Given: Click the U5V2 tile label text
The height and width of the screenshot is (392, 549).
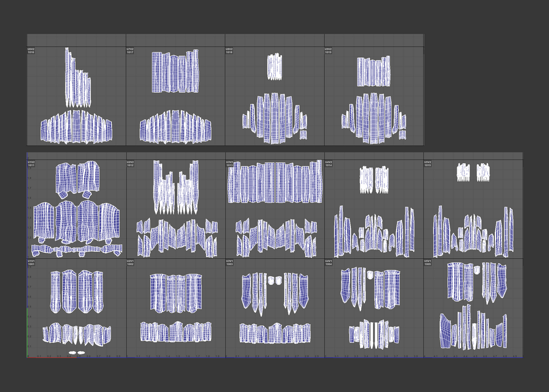Looking at the screenshot, I should coord(428,162).
